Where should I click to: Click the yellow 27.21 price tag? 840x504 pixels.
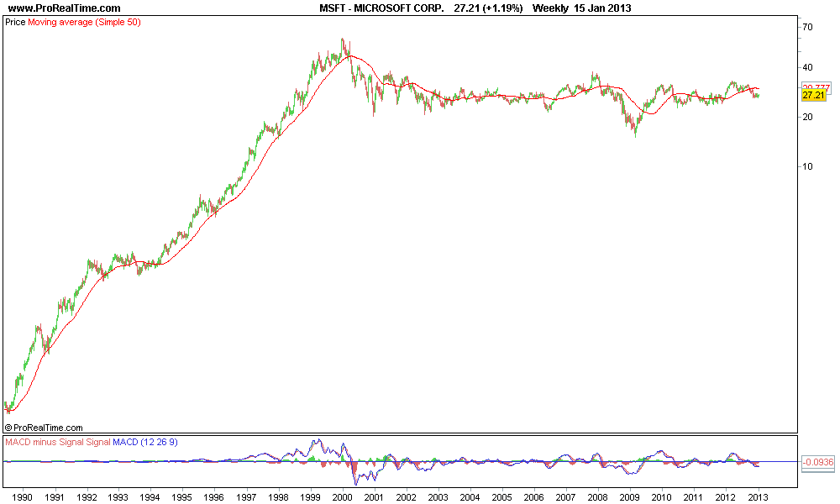(813, 95)
